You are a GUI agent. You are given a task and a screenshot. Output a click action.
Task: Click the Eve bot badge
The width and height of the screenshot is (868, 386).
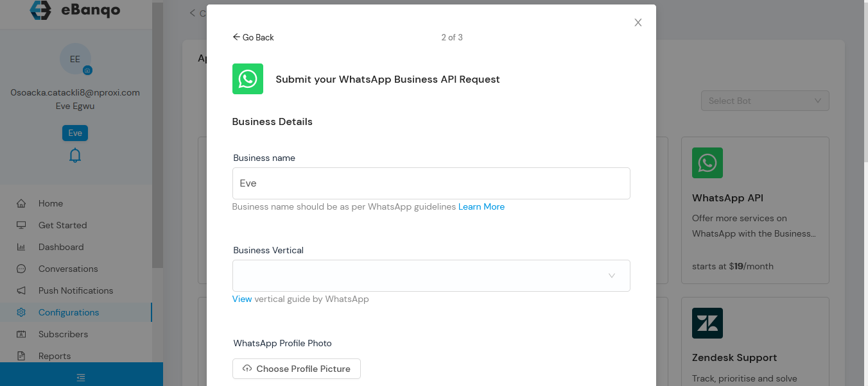pos(75,133)
